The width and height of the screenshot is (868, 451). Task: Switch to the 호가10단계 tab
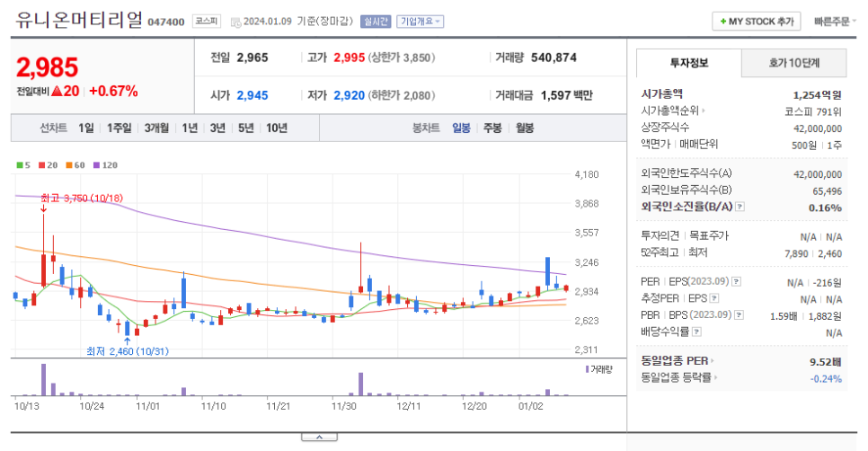[x=793, y=63]
